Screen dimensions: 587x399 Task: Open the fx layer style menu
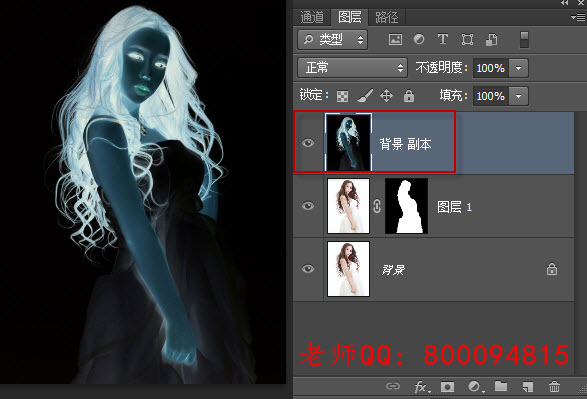click(x=422, y=387)
